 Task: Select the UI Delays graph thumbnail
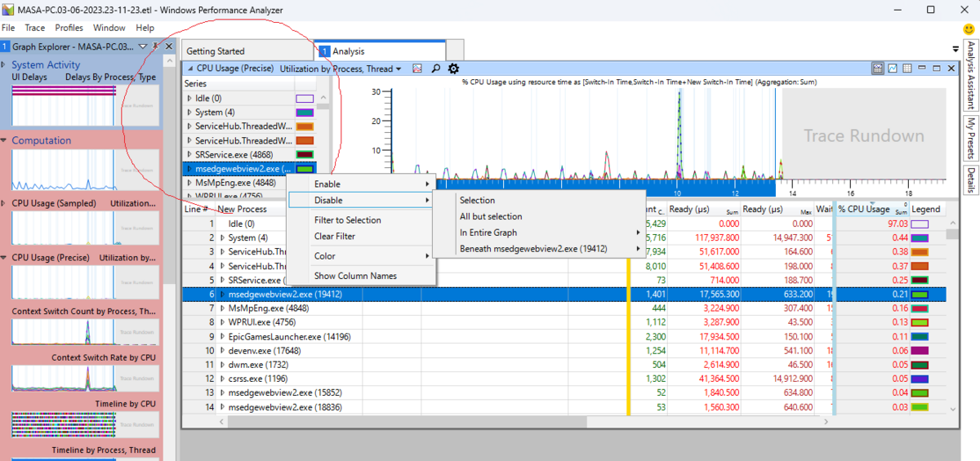[86, 104]
